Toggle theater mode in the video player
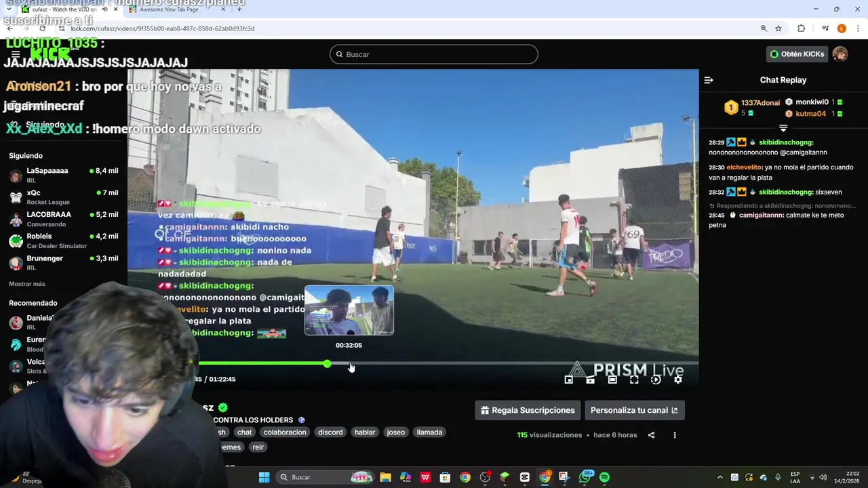The width and height of the screenshot is (868, 488). [x=612, y=380]
